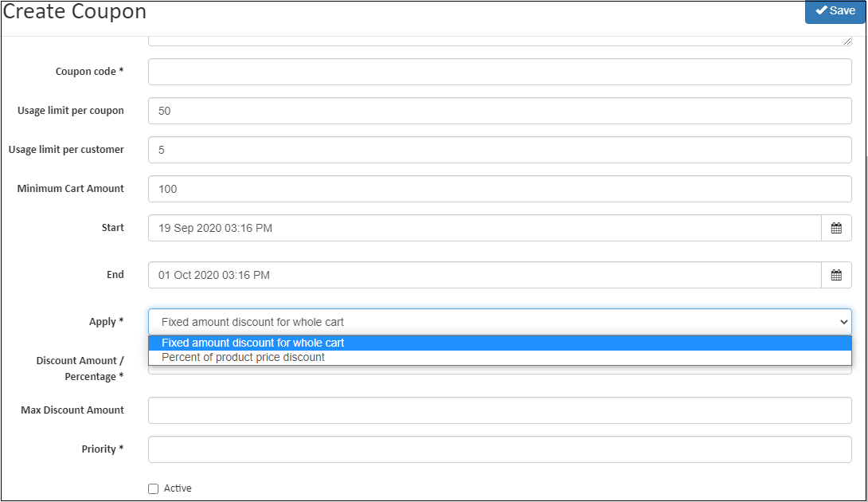
Task: Focus the Priority input field
Action: tap(499, 449)
